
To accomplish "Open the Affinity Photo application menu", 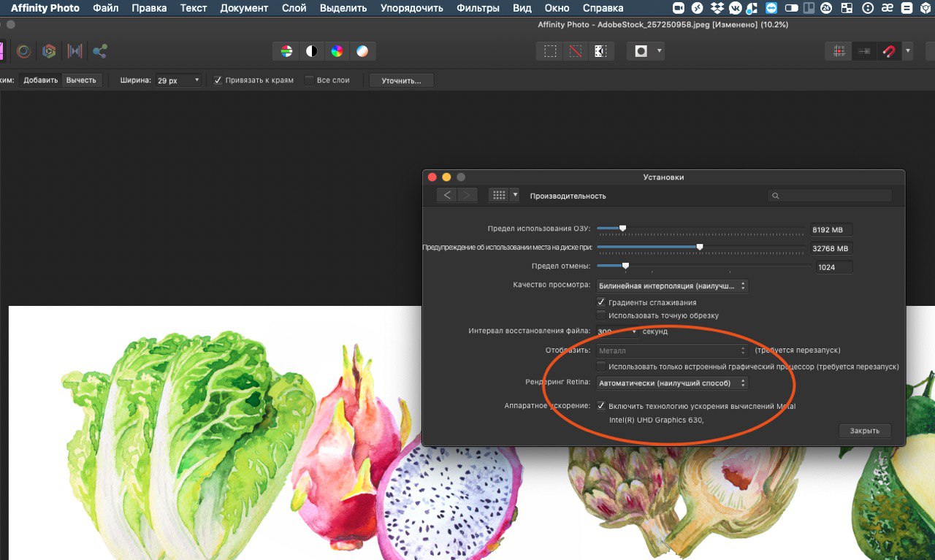I will (x=45, y=8).
